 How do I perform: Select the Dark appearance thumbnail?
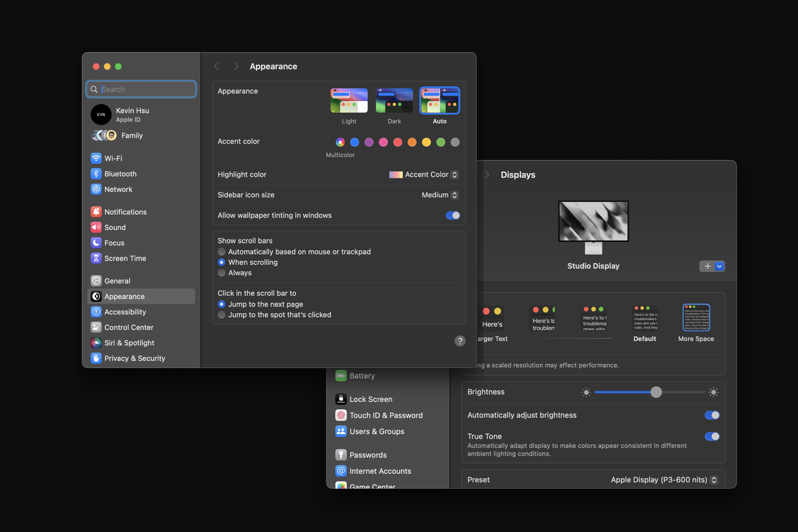pyautogui.click(x=394, y=101)
